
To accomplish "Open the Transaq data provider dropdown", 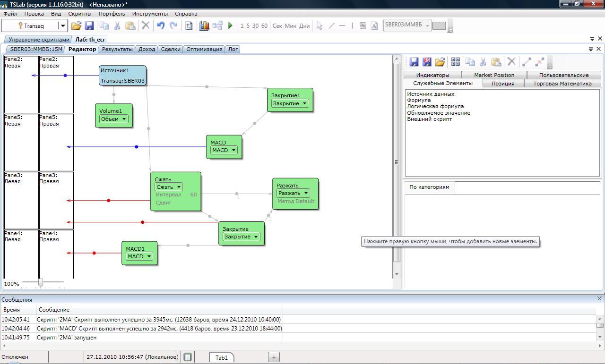I will 62,26.
